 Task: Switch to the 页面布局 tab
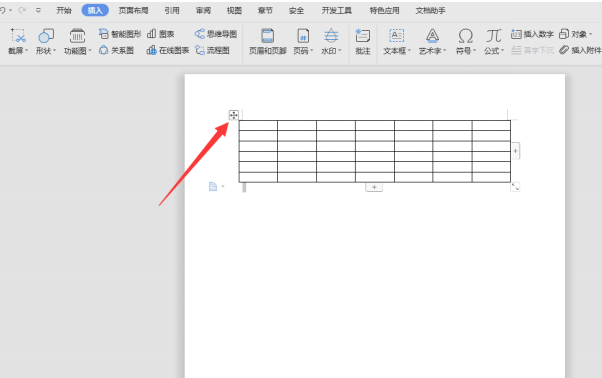[x=133, y=11]
